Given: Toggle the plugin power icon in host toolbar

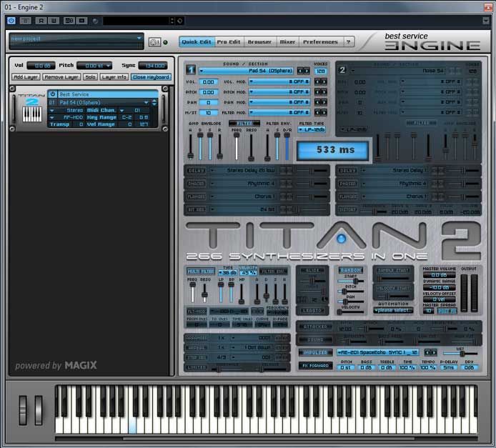Looking at the screenshot, I should coord(11,21).
